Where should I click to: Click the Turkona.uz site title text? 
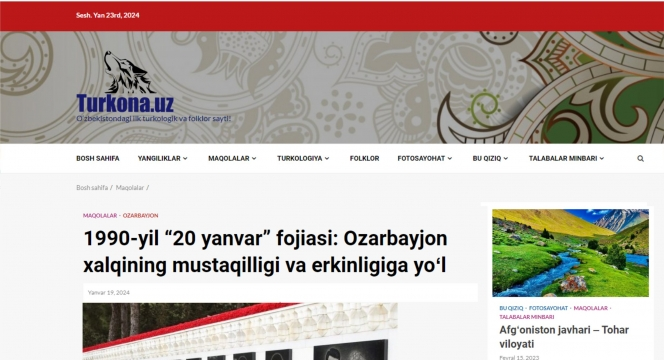tap(125, 104)
